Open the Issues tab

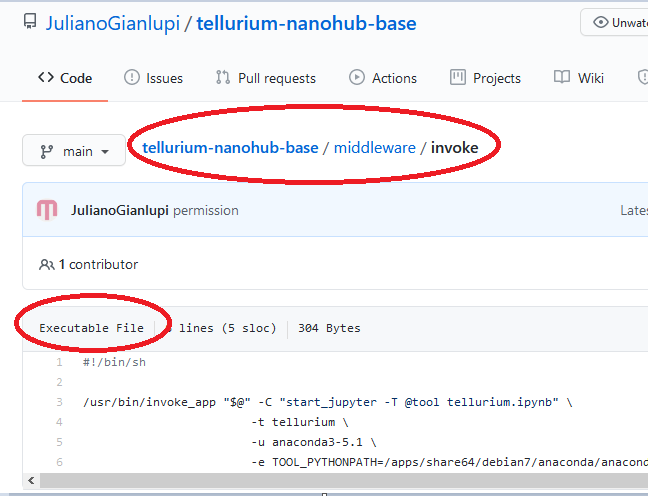(x=153, y=78)
